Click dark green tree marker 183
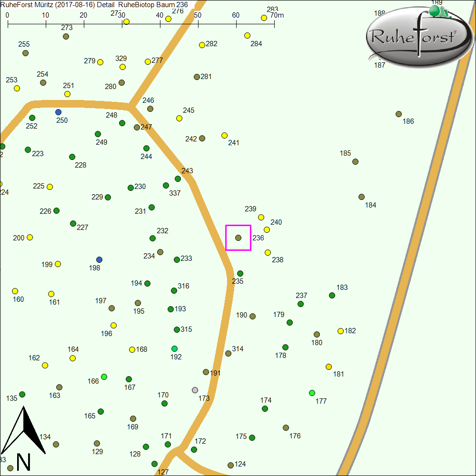This screenshot has height=476, width=476. coord(332,296)
